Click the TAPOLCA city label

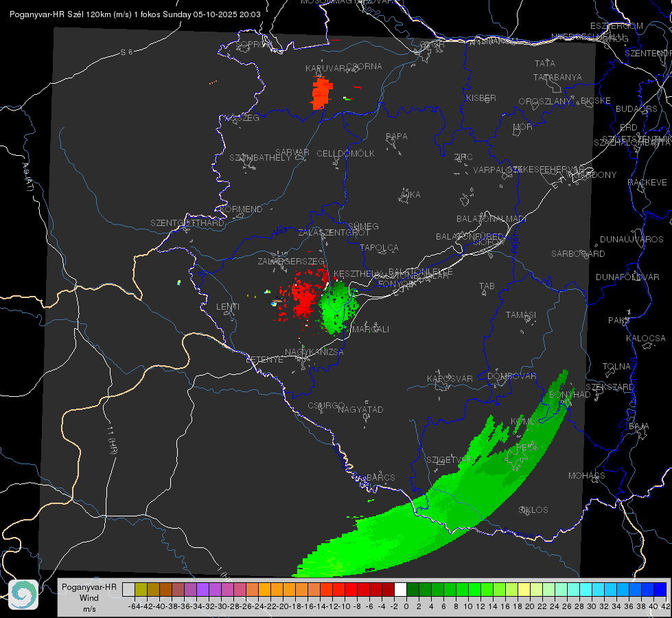(379, 247)
